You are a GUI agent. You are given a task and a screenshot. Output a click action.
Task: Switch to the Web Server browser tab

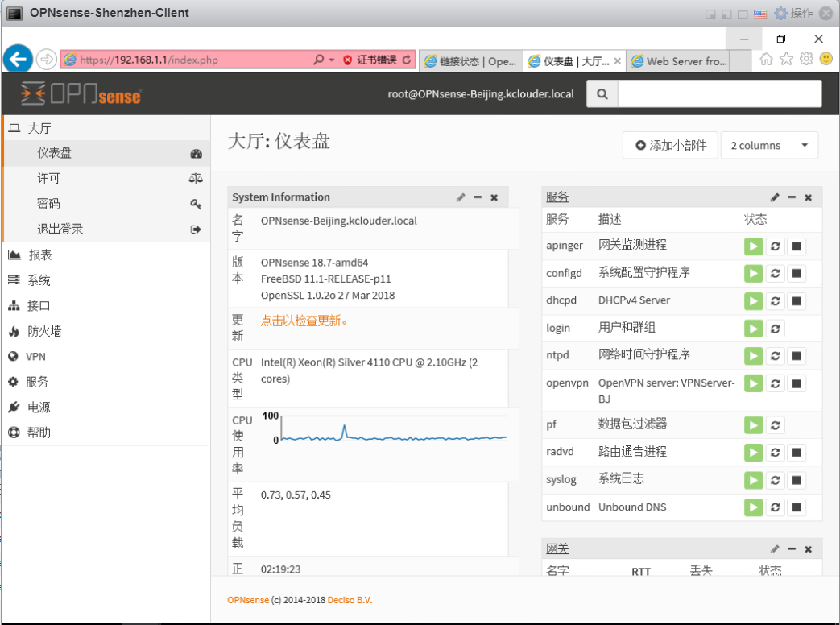[x=679, y=61]
